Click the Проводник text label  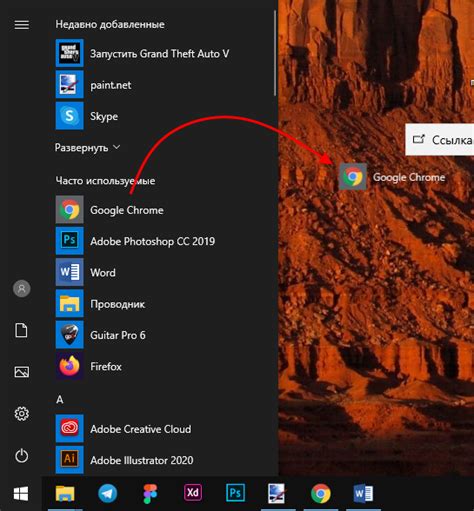(x=118, y=304)
